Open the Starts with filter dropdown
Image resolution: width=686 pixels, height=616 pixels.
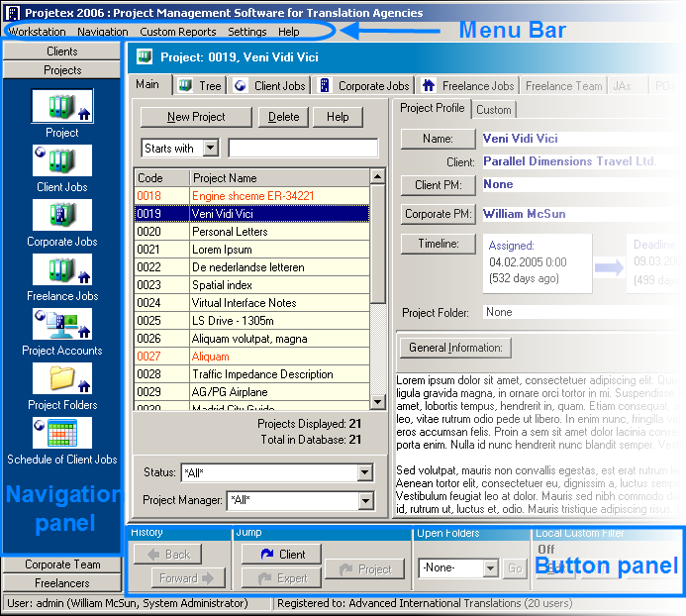tap(211, 148)
